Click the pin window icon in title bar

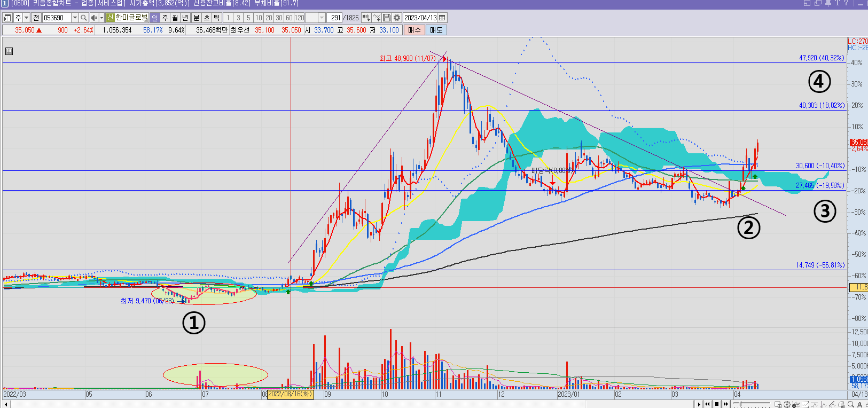coord(828,3)
